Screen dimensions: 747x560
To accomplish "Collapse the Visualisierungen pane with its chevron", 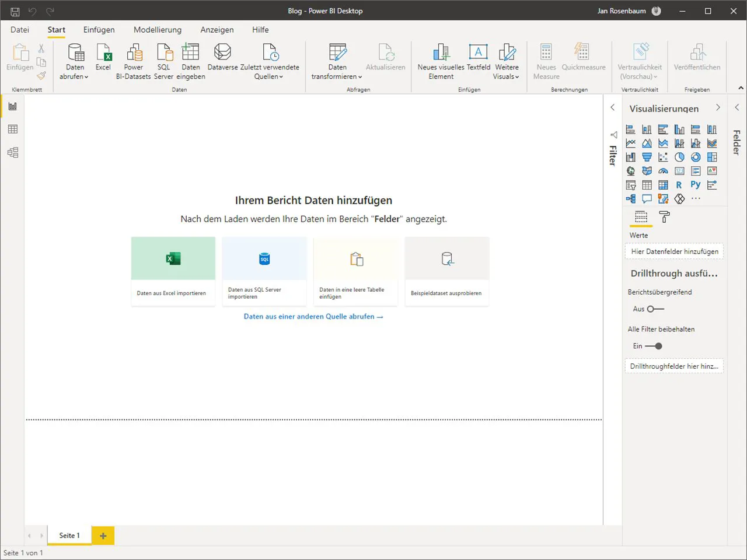I will pyautogui.click(x=718, y=108).
